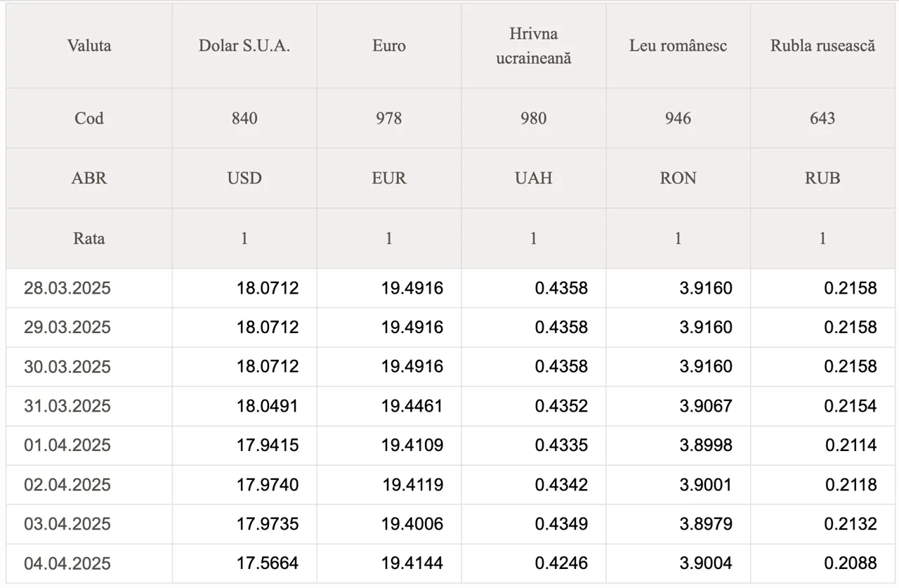Select the Dolar S.U.A. column header
Image resolution: width=899 pixels, height=588 pixels.
(x=244, y=46)
